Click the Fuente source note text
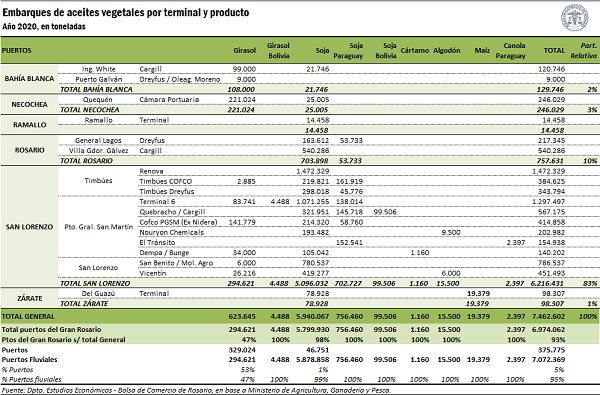Image resolution: width=600 pixels, height=395 pixels. 196,390
